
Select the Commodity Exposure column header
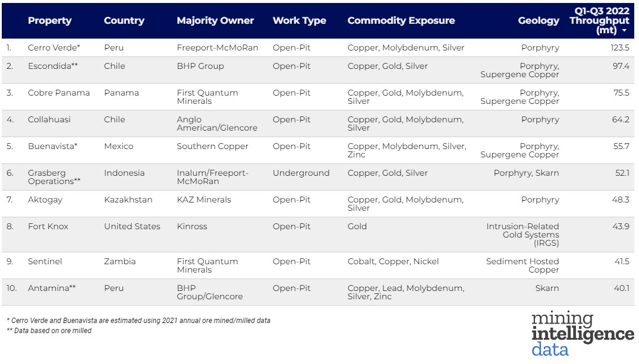401,21
